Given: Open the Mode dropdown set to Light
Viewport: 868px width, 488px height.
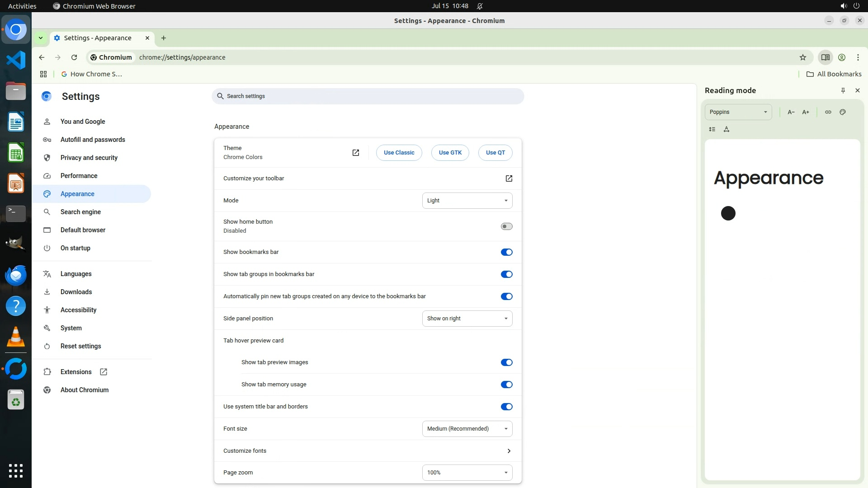Looking at the screenshot, I should (467, 201).
